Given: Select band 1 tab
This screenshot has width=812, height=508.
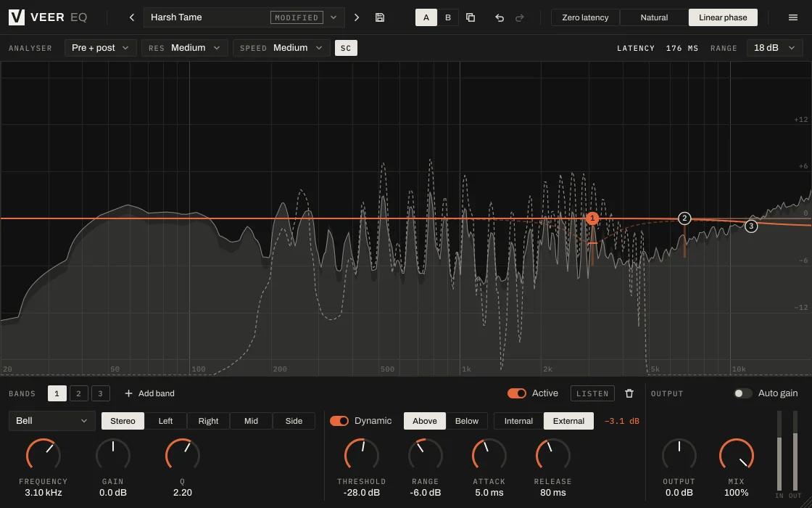Looking at the screenshot, I should point(57,393).
